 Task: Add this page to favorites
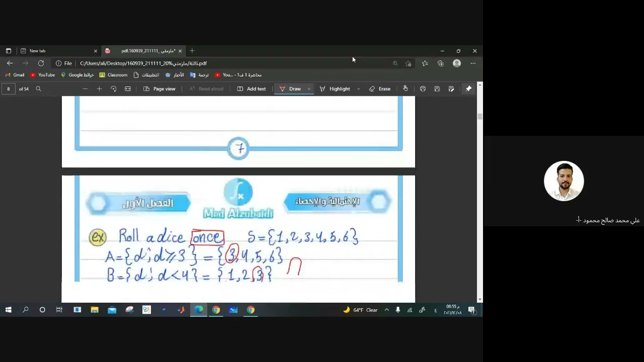408,63
